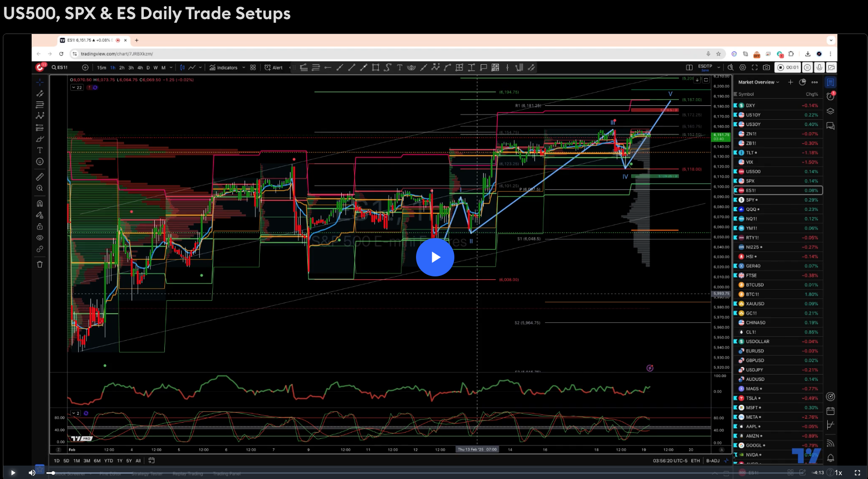Toggle the B-ADJ adjustment setting

[x=713, y=461]
